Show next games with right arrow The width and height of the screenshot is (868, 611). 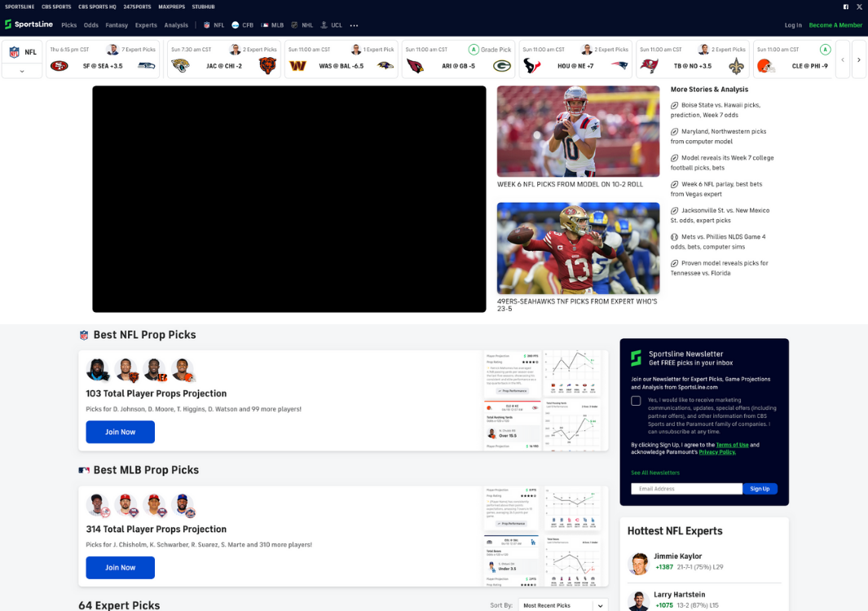(858, 59)
